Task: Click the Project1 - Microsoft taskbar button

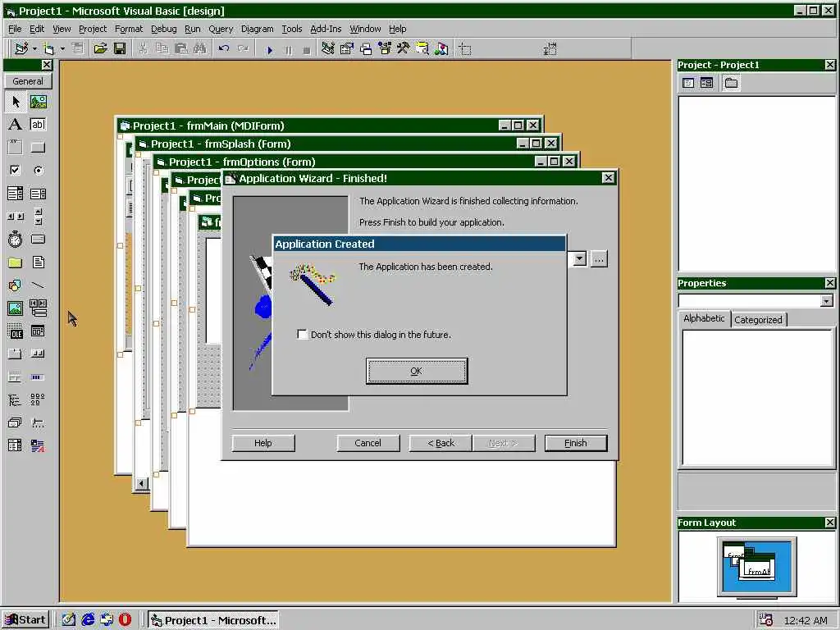Action: 213,620
